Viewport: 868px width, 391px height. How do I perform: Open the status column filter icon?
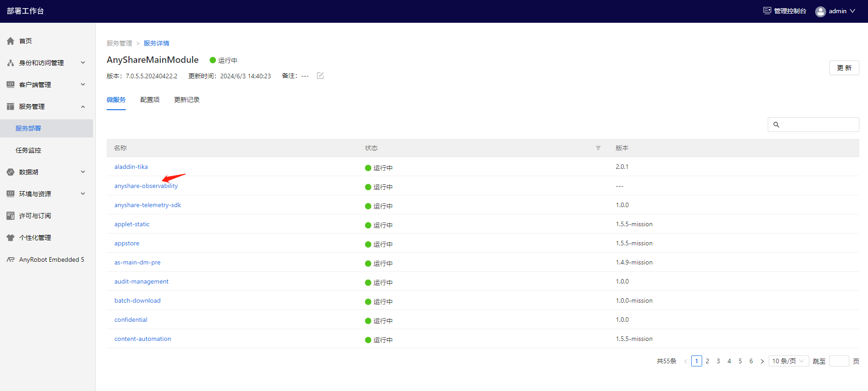tap(598, 148)
